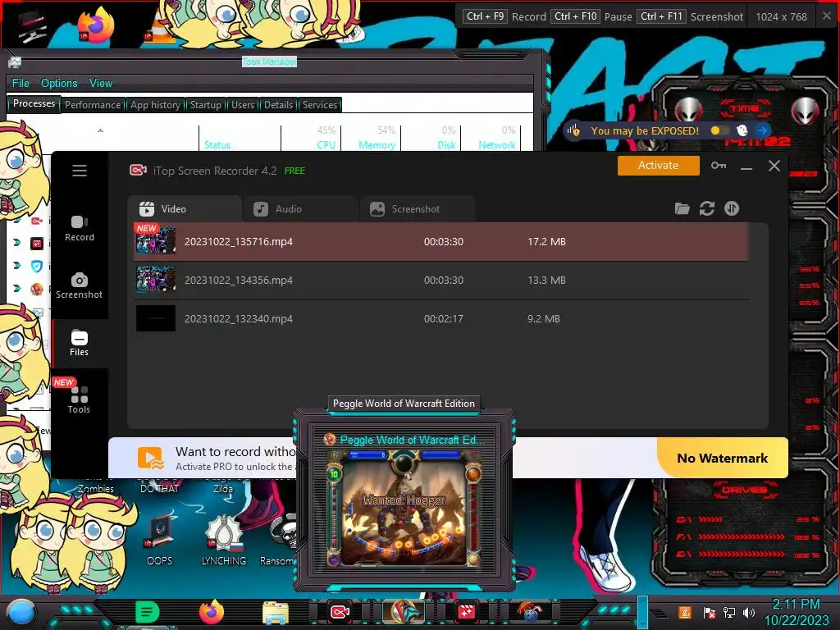Click the sort order icon above the file list
Viewport: 840px width, 630px height.
point(731,208)
